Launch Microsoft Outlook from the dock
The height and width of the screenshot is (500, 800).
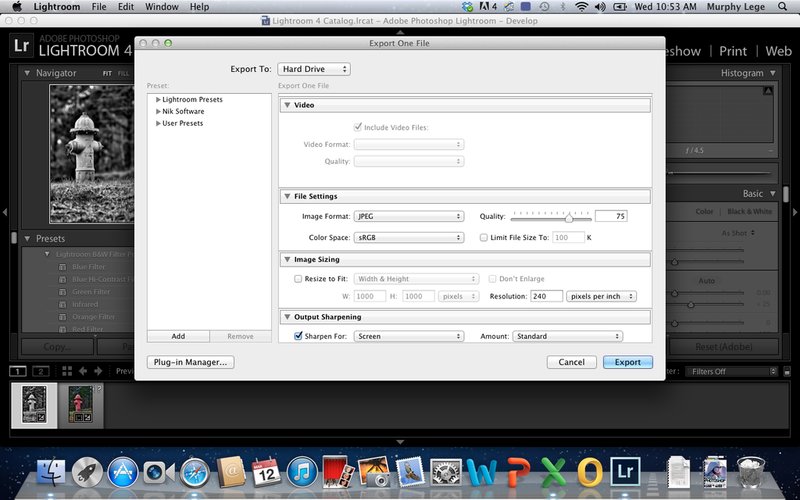point(589,472)
